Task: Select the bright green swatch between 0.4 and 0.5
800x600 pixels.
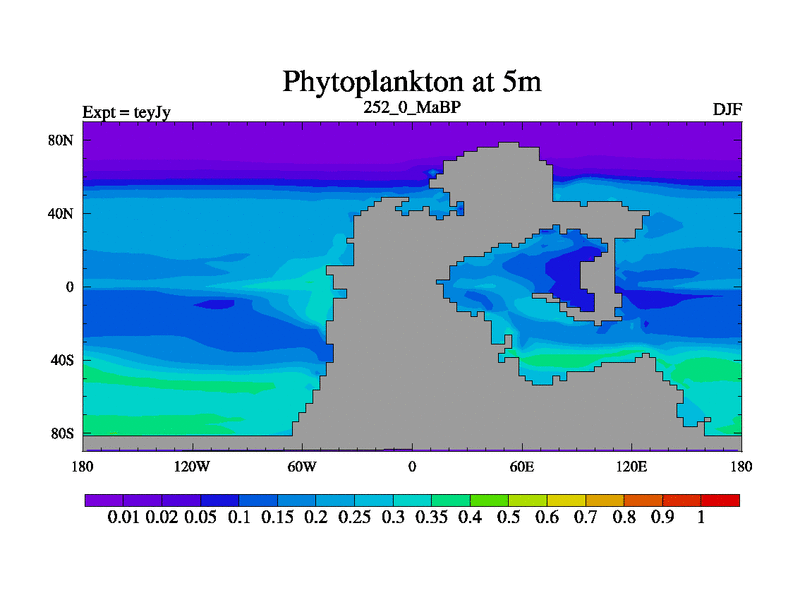Action: pyautogui.click(x=489, y=500)
